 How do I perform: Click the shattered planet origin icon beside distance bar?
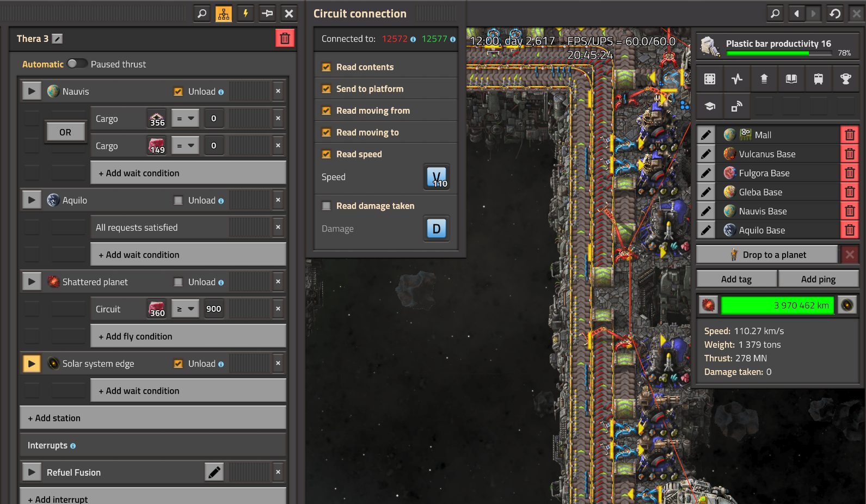pos(708,305)
